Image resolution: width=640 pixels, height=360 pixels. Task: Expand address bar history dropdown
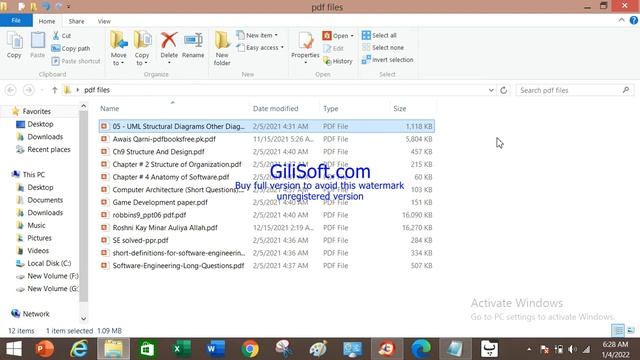(x=491, y=90)
